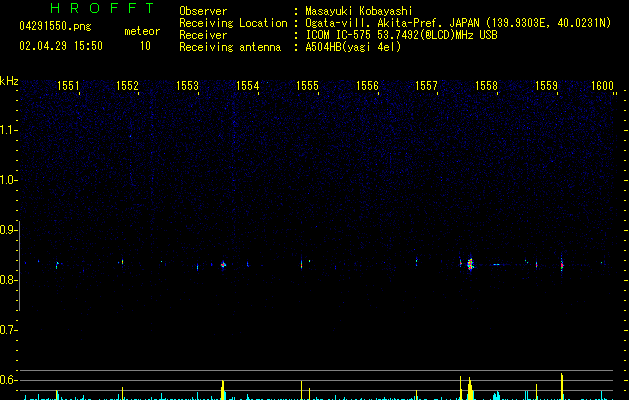Click the 0.6 kHz frequency label

(x=9, y=380)
